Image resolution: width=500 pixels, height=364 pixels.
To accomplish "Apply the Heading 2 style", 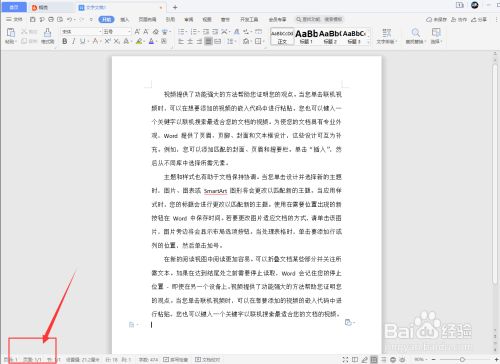I will coord(330,36).
